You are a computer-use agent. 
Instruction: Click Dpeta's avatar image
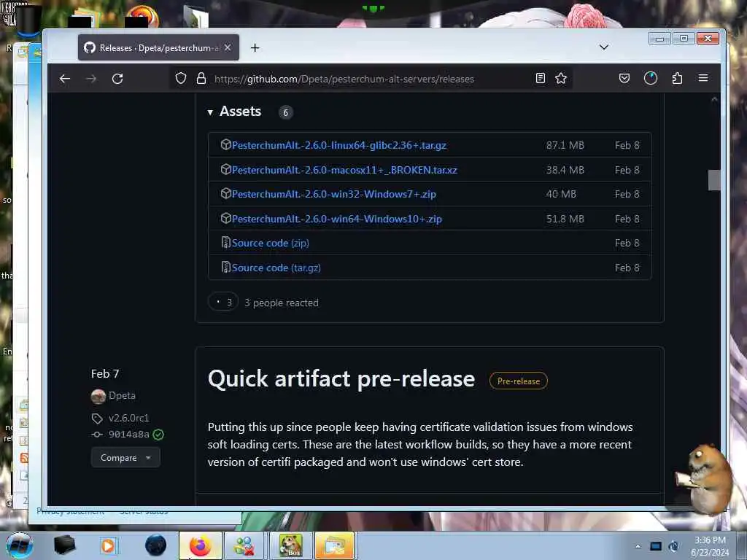[98, 396]
